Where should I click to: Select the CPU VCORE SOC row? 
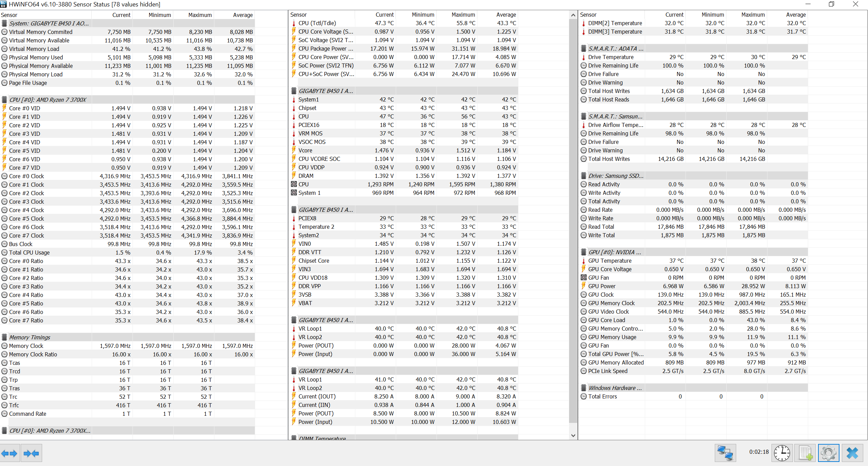[404, 159]
